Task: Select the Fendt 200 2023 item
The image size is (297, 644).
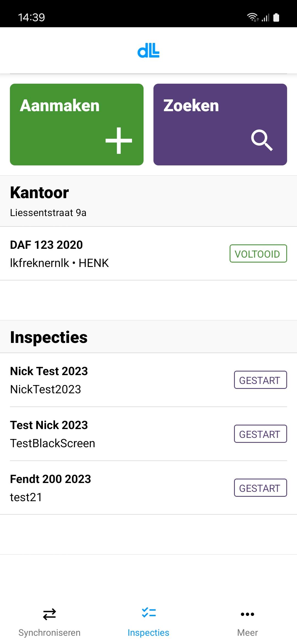Action: (110, 488)
